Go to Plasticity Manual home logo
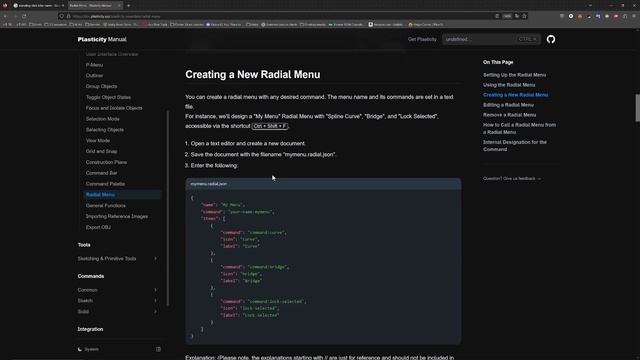This screenshot has height=360, width=640. (102, 39)
